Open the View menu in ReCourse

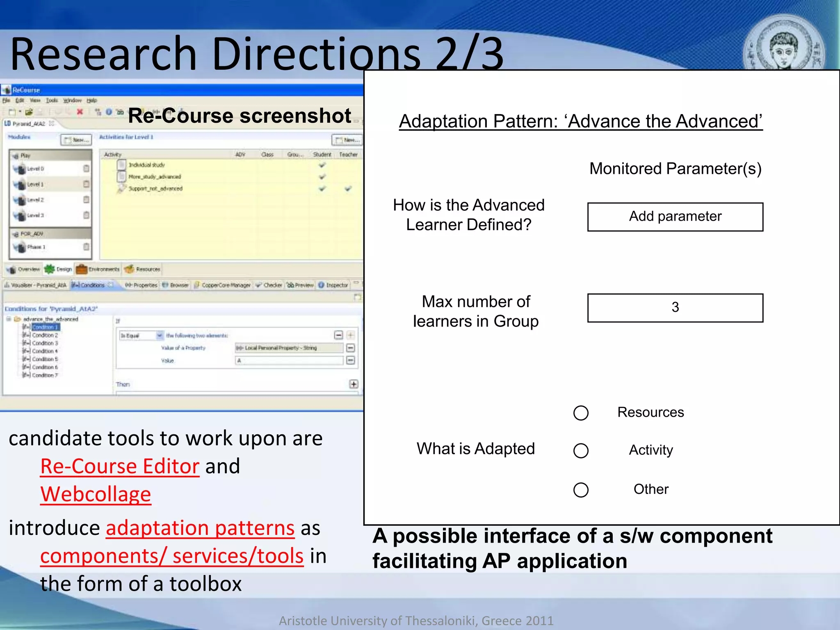point(35,100)
